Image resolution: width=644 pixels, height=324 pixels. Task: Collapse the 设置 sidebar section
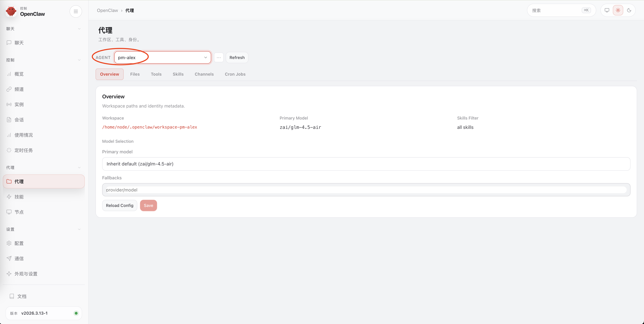pyautogui.click(x=79, y=229)
